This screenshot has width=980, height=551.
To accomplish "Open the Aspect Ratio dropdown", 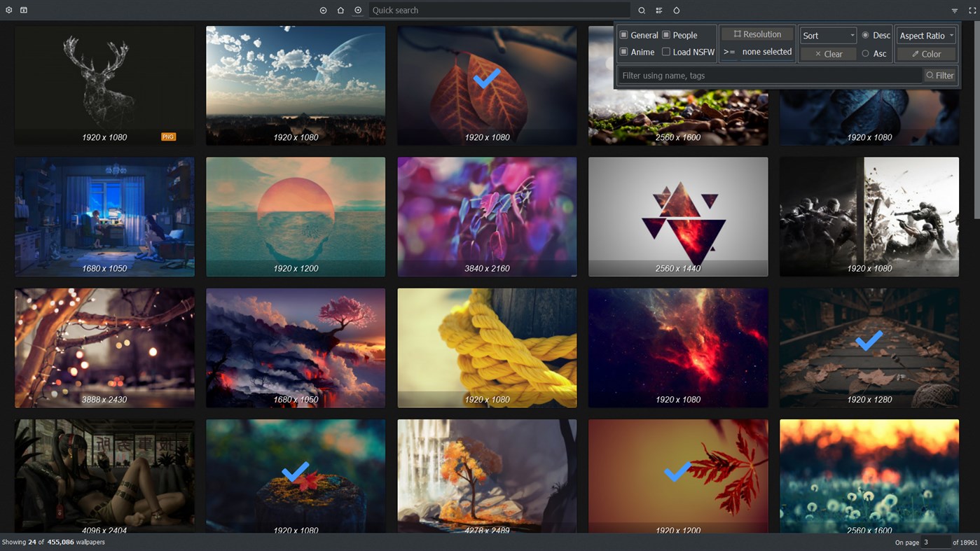I will pos(925,35).
